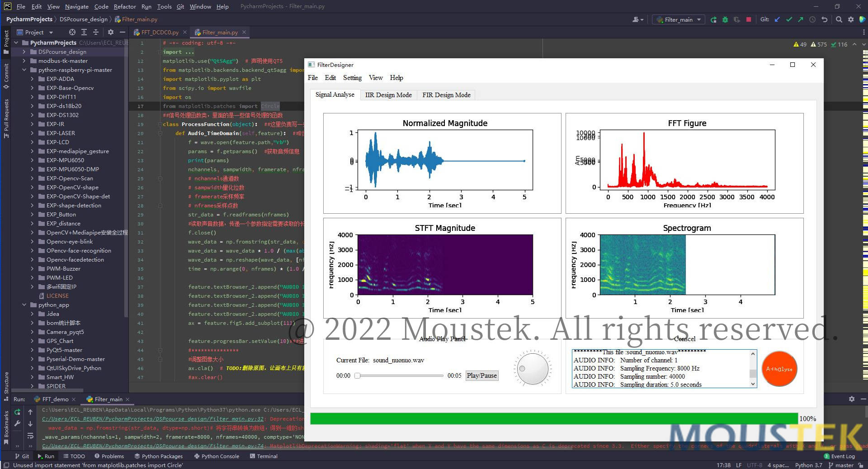Collapse all items in Project panel toolbar
The image size is (868, 469).
[x=96, y=32]
